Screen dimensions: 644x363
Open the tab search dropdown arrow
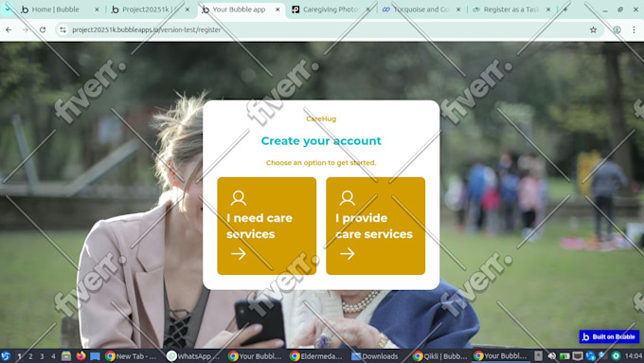click(8, 9)
